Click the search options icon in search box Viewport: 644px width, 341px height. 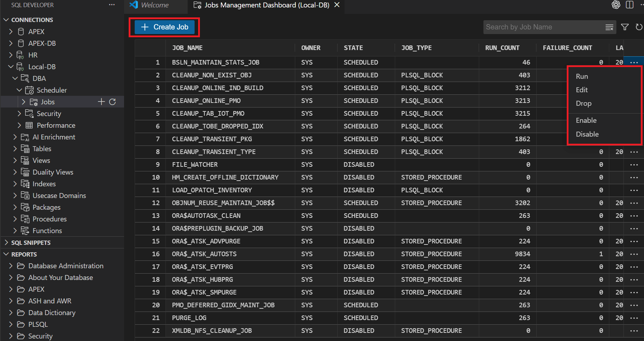[x=609, y=27]
